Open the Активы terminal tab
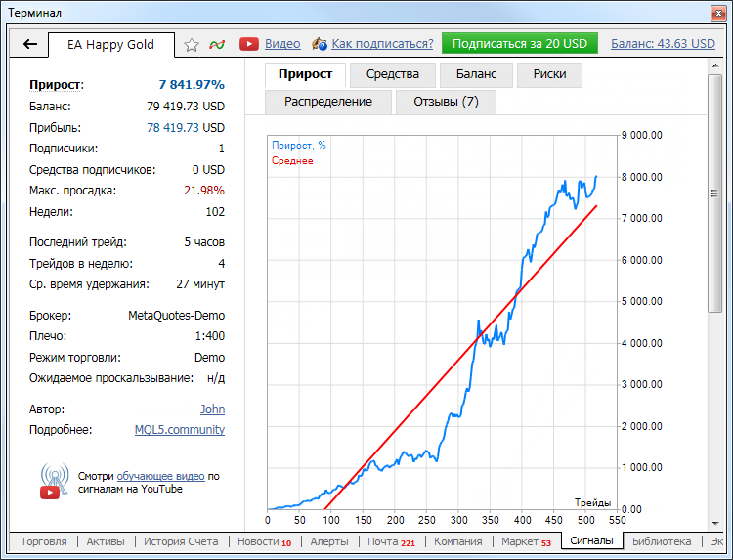This screenshot has width=733, height=560. click(x=106, y=541)
